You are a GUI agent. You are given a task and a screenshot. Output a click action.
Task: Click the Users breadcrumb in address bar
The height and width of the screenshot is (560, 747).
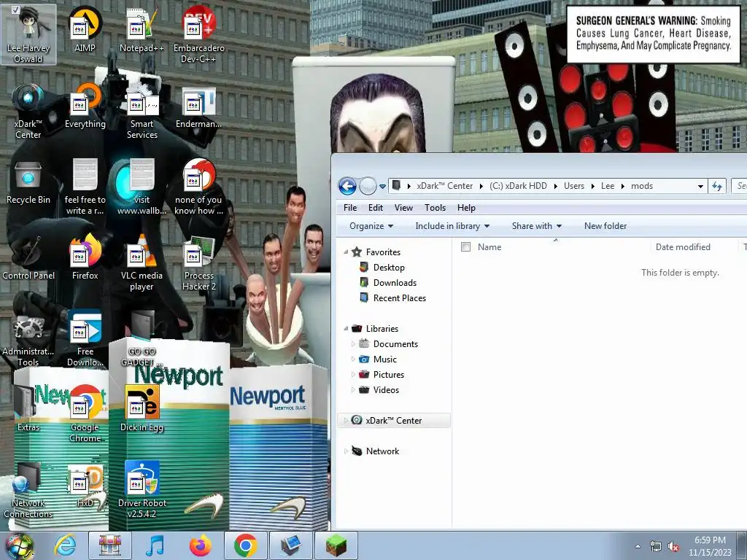574,186
